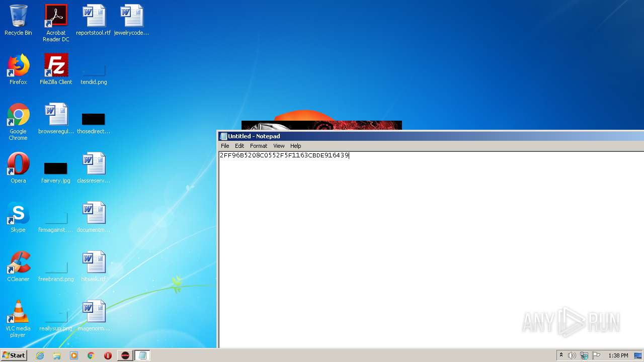Select the reportstool.rtf file icon
The width and height of the screenshot is (644, 362).
tap(94, 20)
